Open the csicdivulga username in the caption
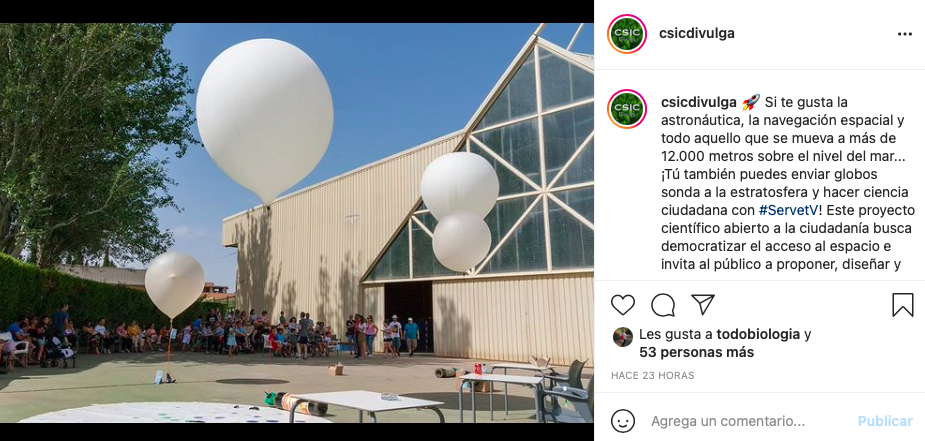The height and width of the screenshot is (441, 925). pos(698,103)
